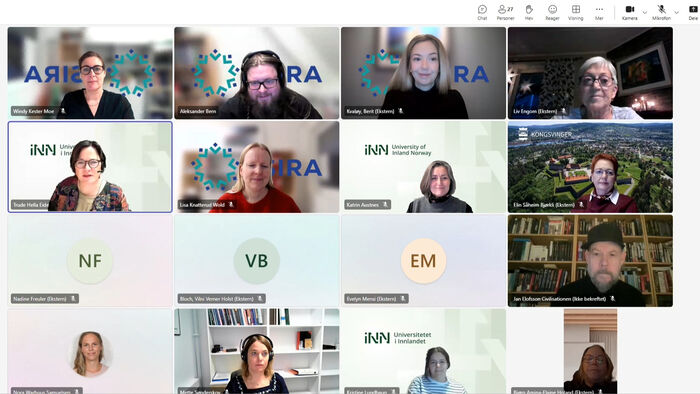This screenshot has width=700, height=394.
Task: Click the muted mic icon beside Katrin Austnes
Action: [385, 204]
